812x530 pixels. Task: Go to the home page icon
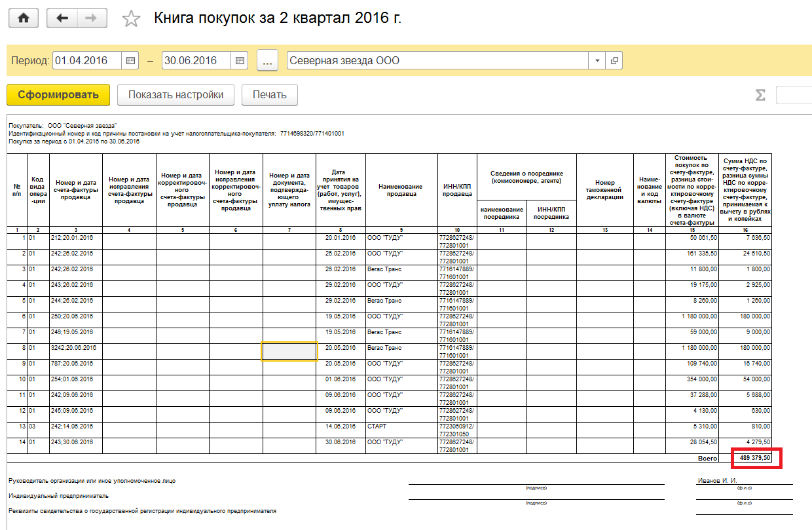pos(24,18)
